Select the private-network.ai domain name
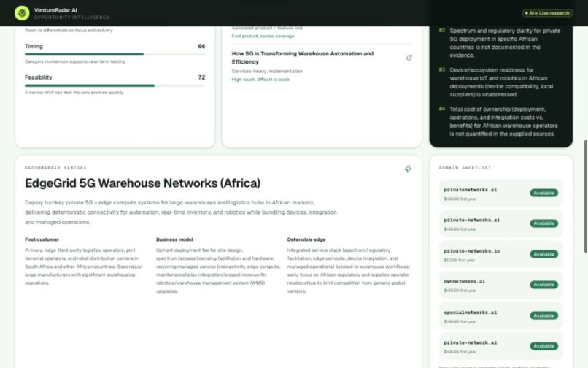Screen dimensions: 588x368 pos(471,343)
